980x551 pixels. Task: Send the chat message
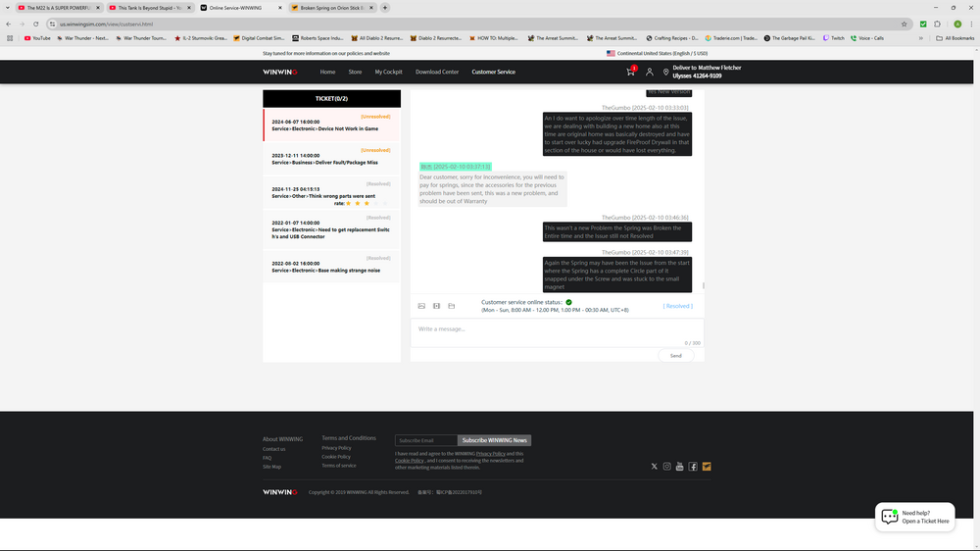675,355
